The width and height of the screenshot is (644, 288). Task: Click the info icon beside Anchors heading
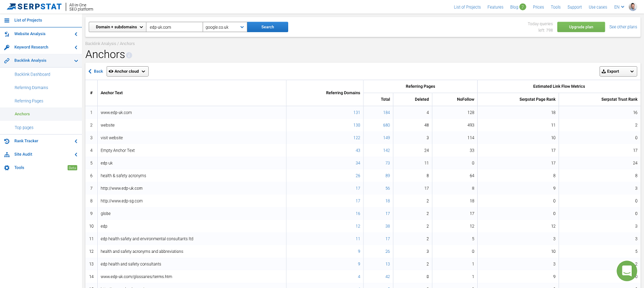[129, 55]
